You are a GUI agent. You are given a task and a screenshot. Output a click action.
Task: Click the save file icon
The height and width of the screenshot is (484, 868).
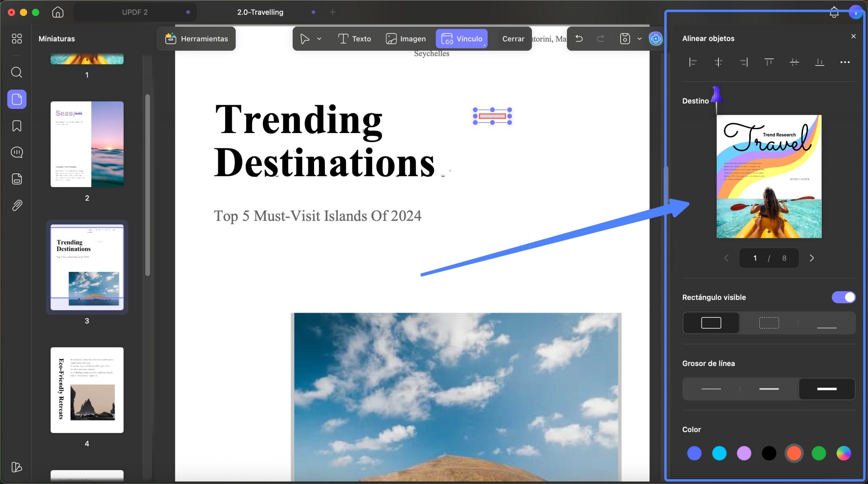[625, 39]
